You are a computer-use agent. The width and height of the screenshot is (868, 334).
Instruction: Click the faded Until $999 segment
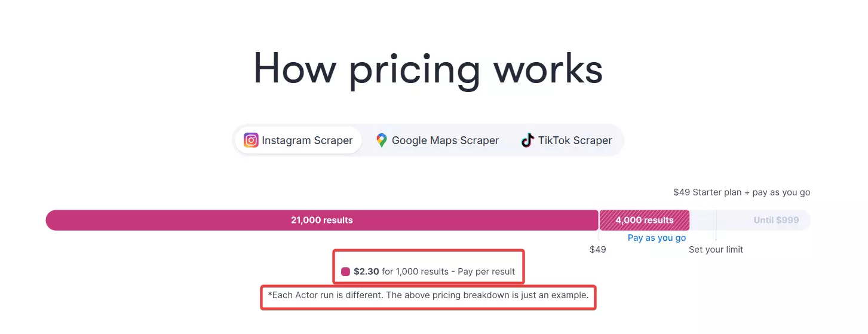[775, 220]
